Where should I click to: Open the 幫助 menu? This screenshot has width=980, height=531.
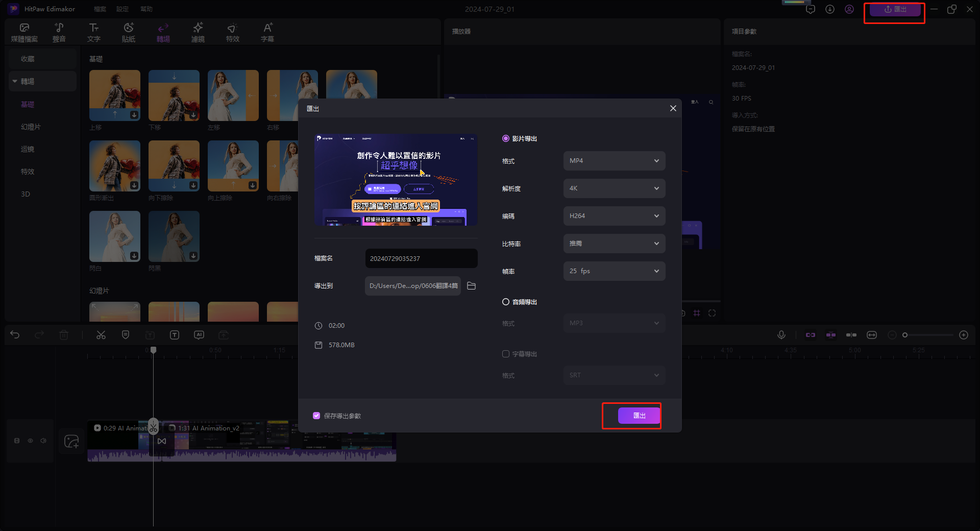point(146,9)
